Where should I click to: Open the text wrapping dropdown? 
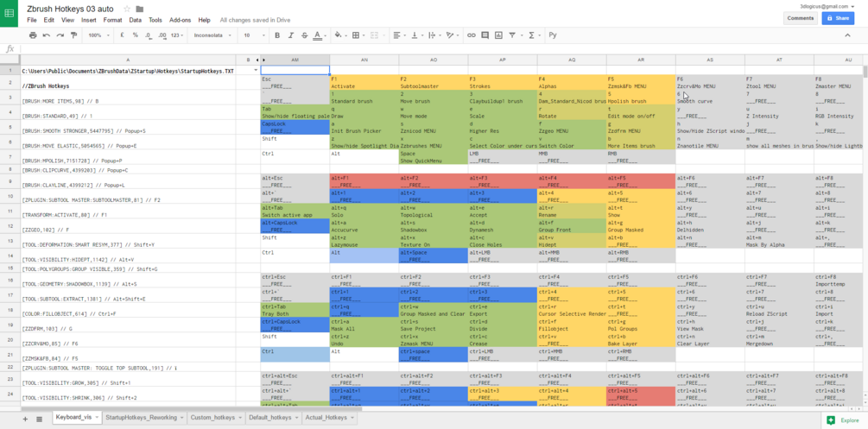434,35
